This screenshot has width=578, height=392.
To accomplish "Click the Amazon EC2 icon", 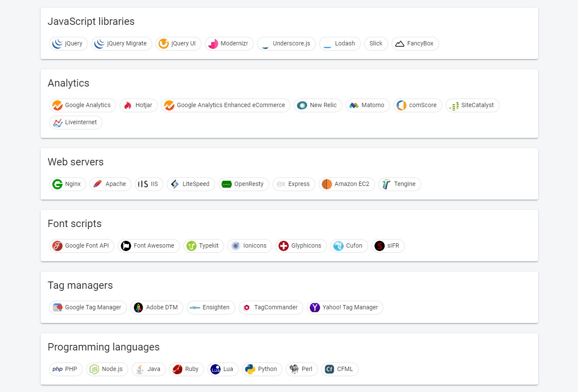I will (x=326, y=184).
